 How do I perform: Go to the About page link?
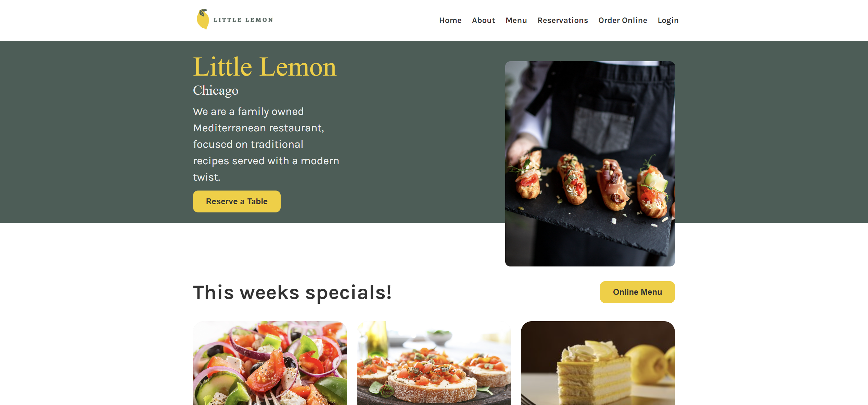(x=483, y=20)
